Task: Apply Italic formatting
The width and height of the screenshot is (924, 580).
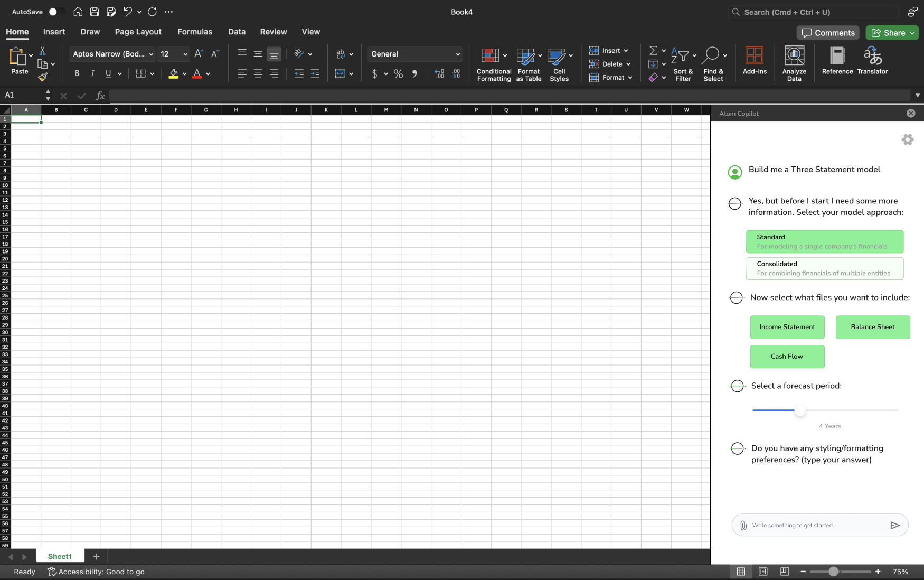Action: [92, 73]
